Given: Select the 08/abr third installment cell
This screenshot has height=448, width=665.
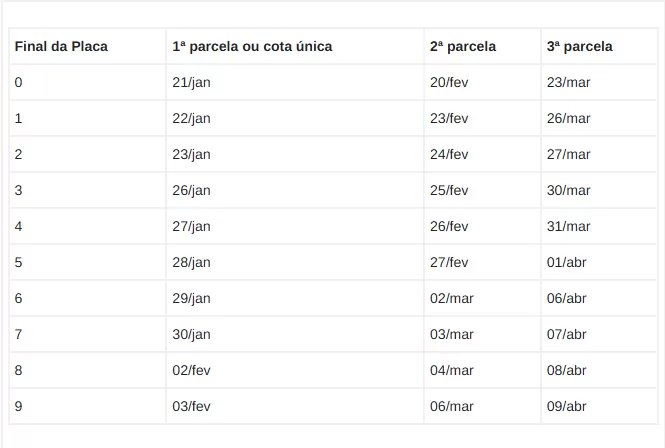Looking at the screenshot, I should coord(567,370).
